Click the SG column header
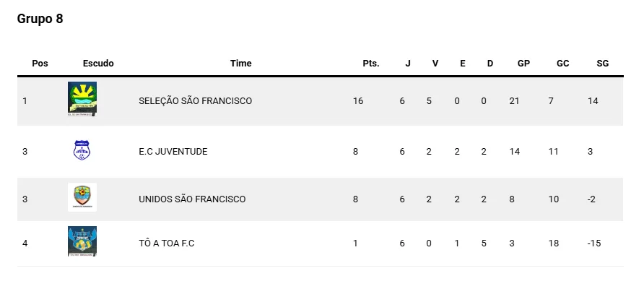644x289 pixels. (x=603, y=64)
